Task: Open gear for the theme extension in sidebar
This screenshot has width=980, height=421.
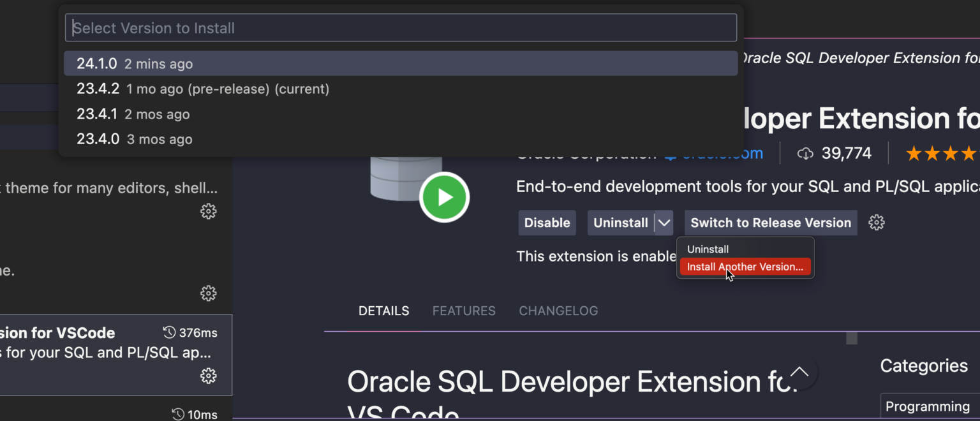Action: (x=209, y=211)
